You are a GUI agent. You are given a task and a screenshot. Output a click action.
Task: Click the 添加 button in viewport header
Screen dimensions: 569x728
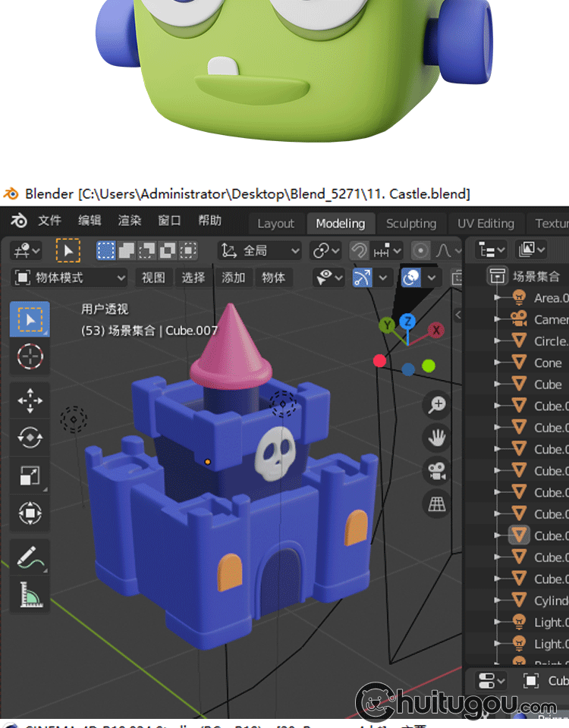click(x=233, y=278)
